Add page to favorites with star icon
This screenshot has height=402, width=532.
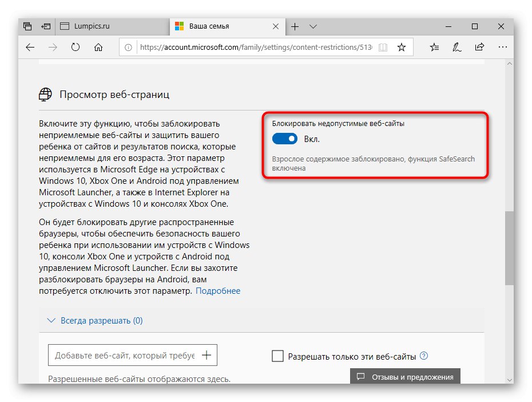(402, 48)
